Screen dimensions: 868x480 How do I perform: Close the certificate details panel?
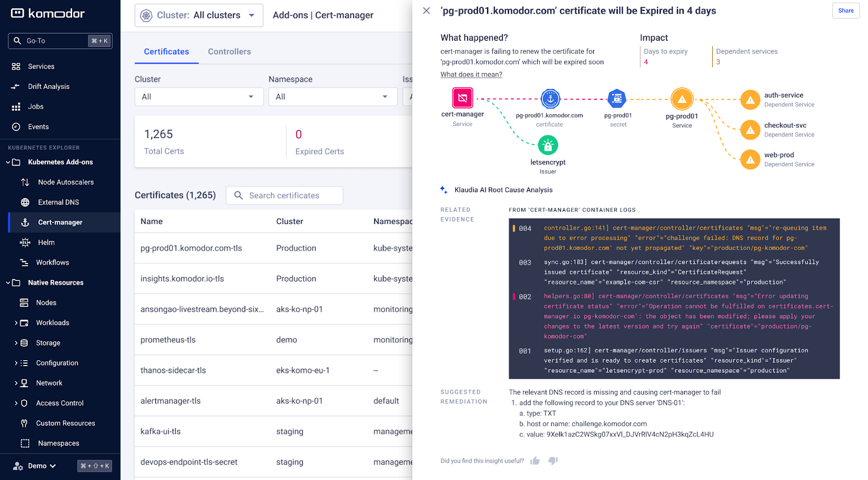tap(426, 11)
